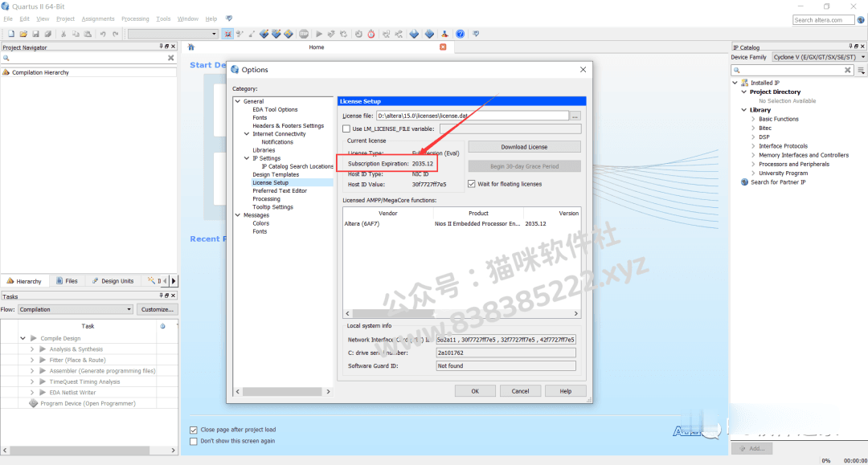Open the empty project dropdown in toolbar
Image resolution: width=868 pixels, height=465 pixels.
(x=173, y=35)
